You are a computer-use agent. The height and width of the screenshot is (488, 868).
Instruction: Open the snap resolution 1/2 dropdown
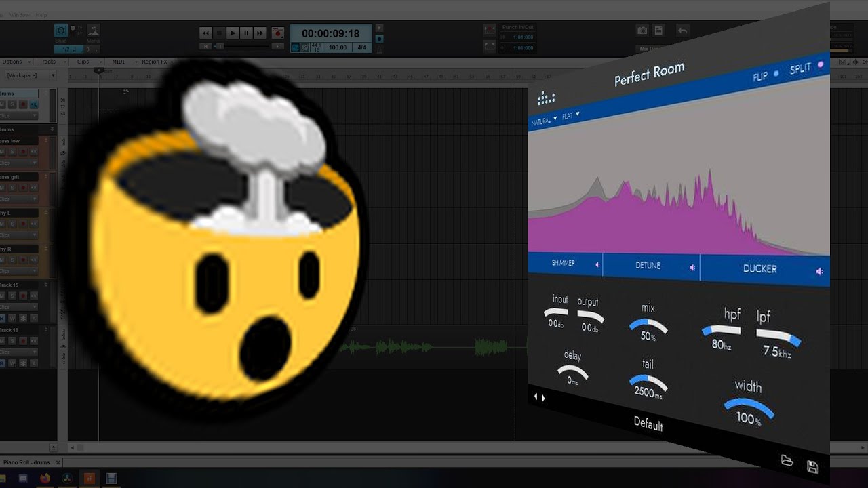click(x=68, y=49)
